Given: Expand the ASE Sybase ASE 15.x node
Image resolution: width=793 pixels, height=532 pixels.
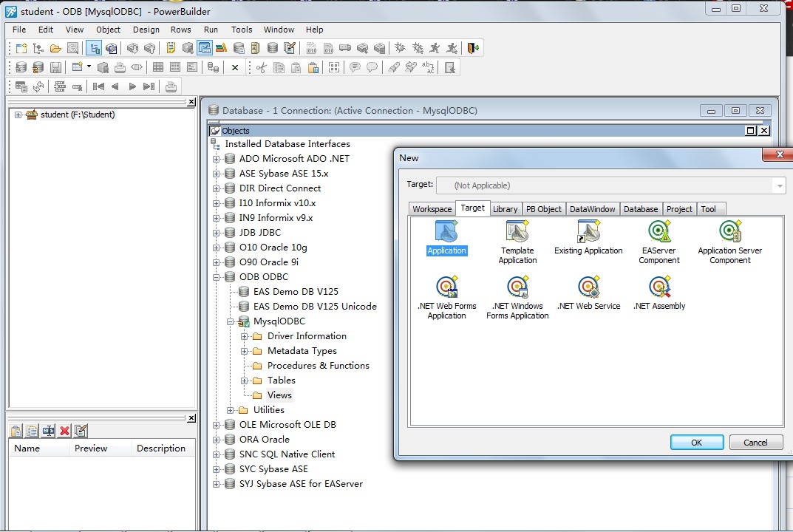Looking at the screenshot, I should pos(217,174).
